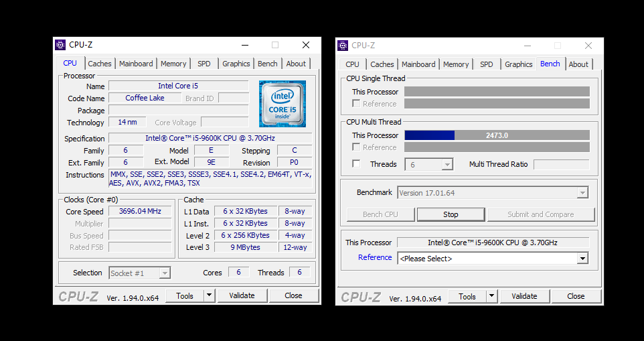
Task: Click Cores count value field
Action: point(238,272)
